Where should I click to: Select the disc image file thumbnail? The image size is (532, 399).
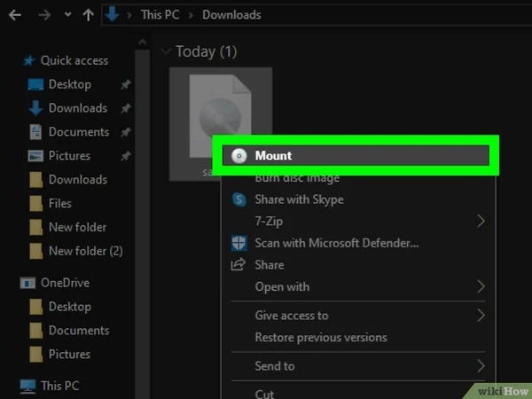click(220, 115)
